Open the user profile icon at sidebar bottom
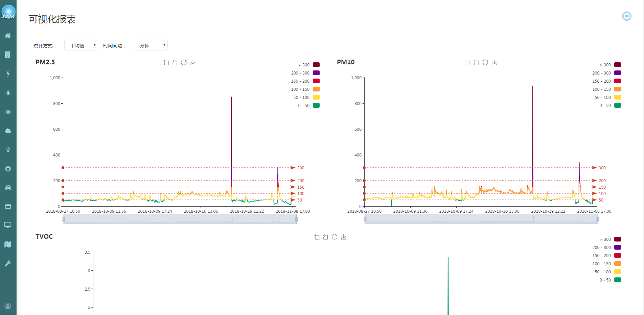The width and height of the screenshot is (644, 315). (x=8, y=306)
